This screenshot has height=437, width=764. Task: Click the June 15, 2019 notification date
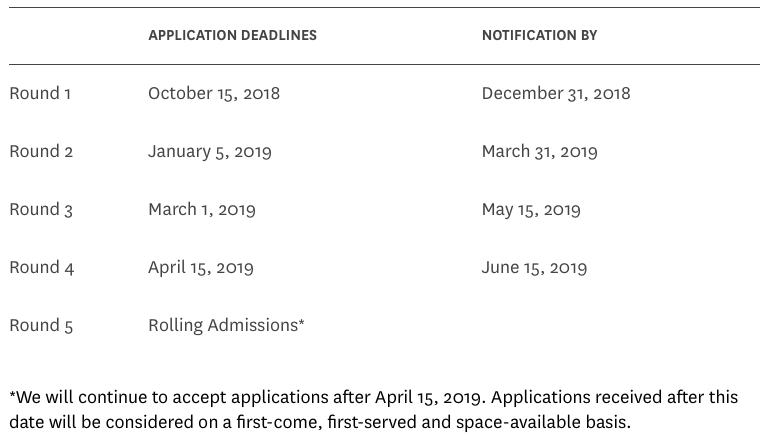click(534, 267)
